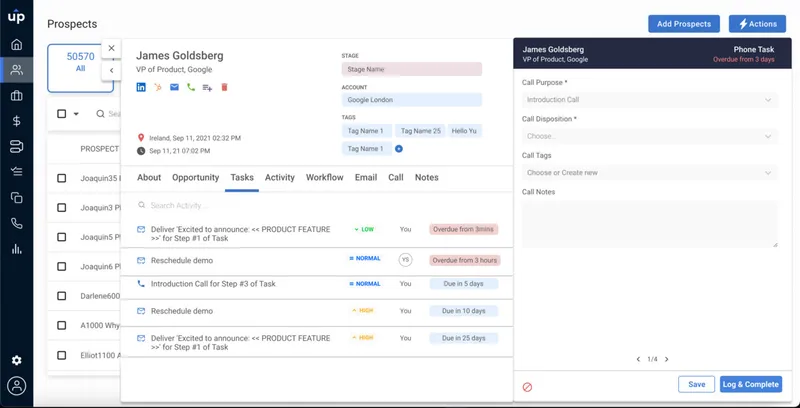Open the Accounts briefcase icon in sidebar
This screenshot has height=408, width=800.
point(17,95)
